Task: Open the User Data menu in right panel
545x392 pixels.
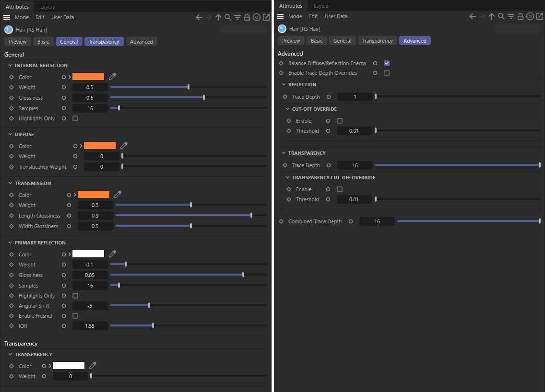Action: point(336,16)
